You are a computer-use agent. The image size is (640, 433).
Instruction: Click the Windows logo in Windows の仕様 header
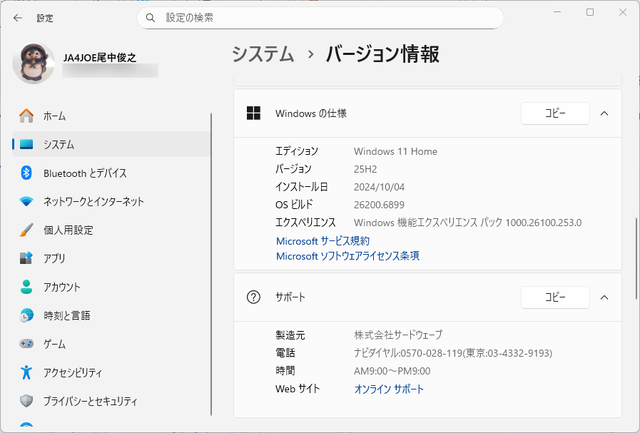coord(253,113)
